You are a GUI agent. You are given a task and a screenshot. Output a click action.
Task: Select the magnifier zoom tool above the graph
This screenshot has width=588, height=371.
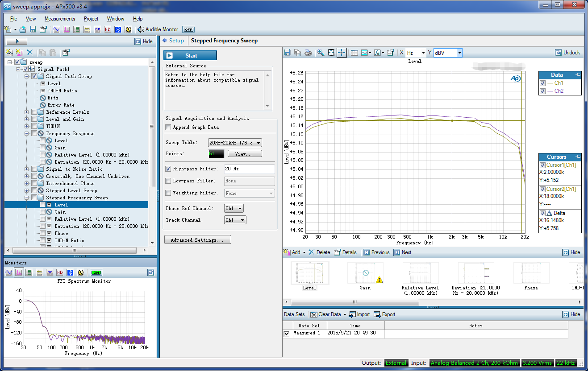coord(321,53)
